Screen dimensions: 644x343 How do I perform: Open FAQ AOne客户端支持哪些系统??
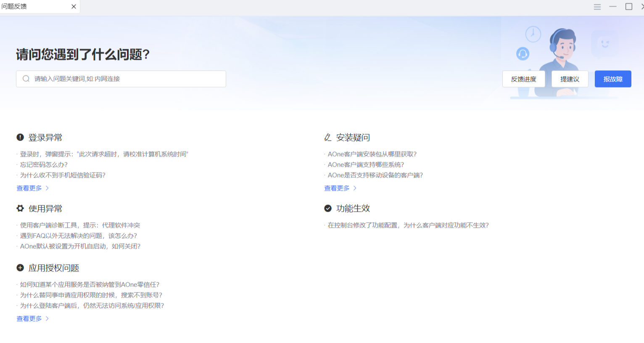point(366,165)
